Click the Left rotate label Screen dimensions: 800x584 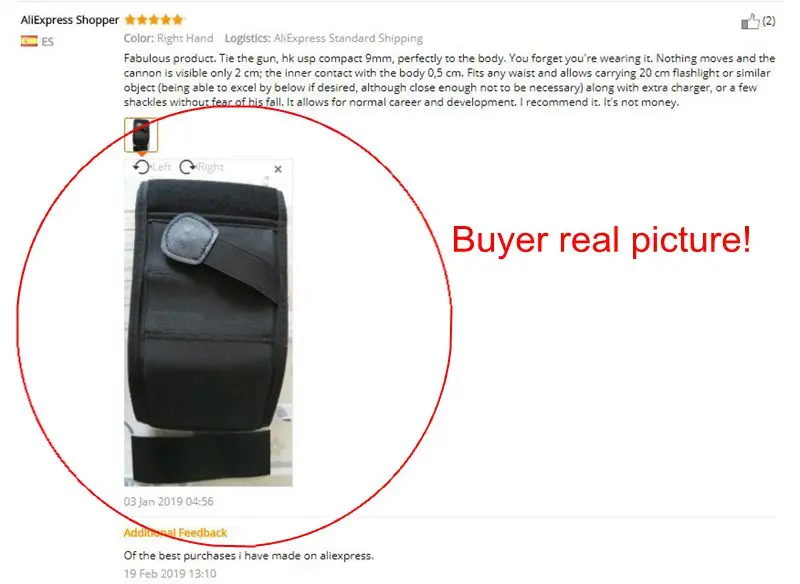tap(161, 167)
